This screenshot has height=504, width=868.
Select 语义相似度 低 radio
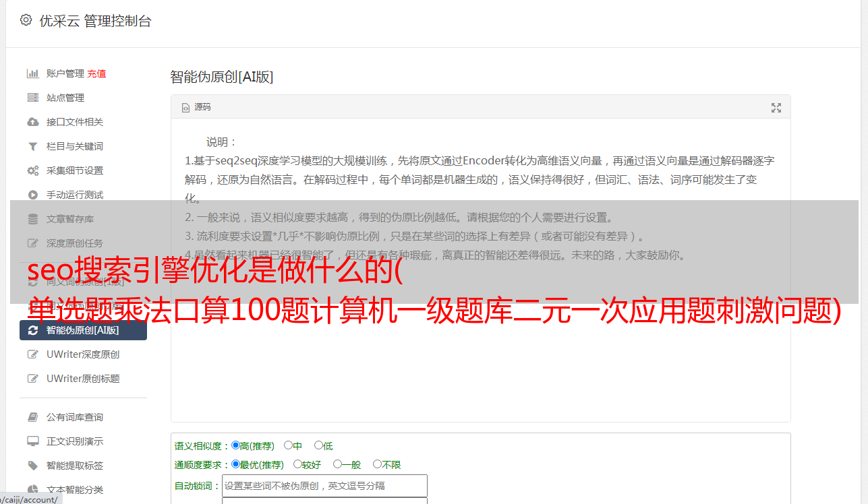point(318,445)
